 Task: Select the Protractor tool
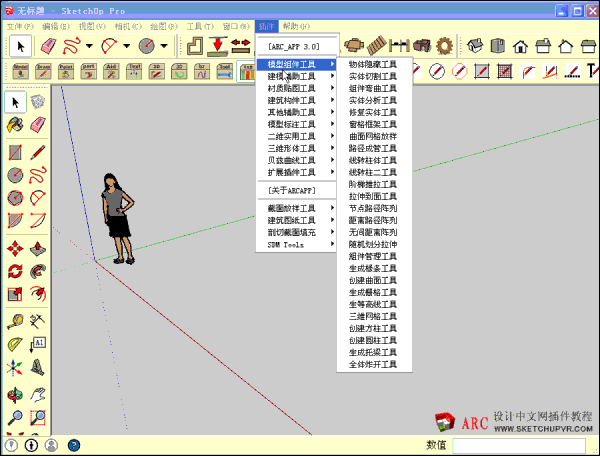coord(15,344)
